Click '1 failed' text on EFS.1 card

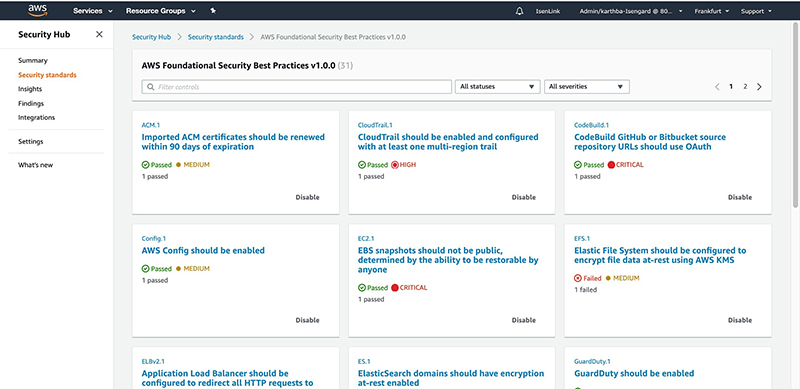coord(586,290)
